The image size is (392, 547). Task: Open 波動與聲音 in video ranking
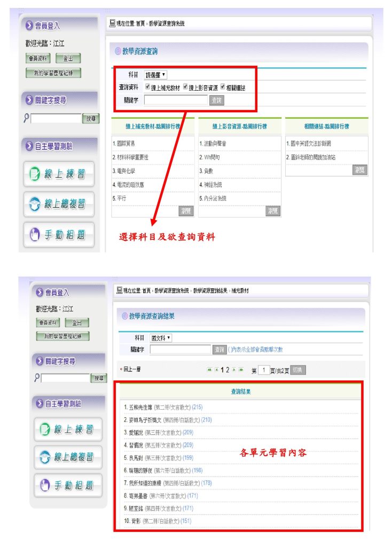click(214, 144)
